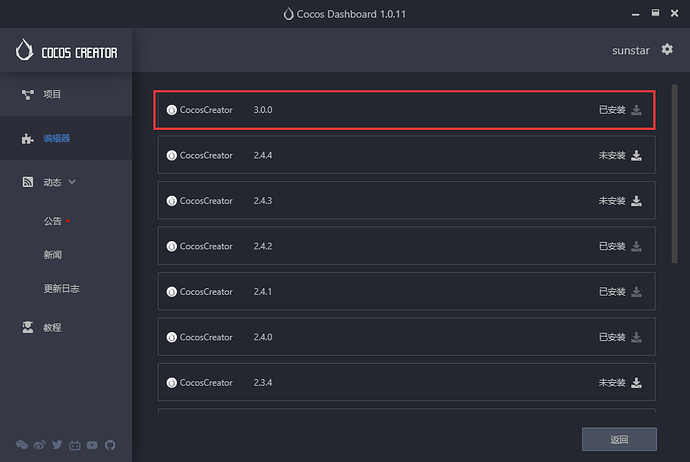This screenshot has width=690, height=462.
Task: Select 公告 under 动态
Action: pyautogui.click(x=52, y=221)
